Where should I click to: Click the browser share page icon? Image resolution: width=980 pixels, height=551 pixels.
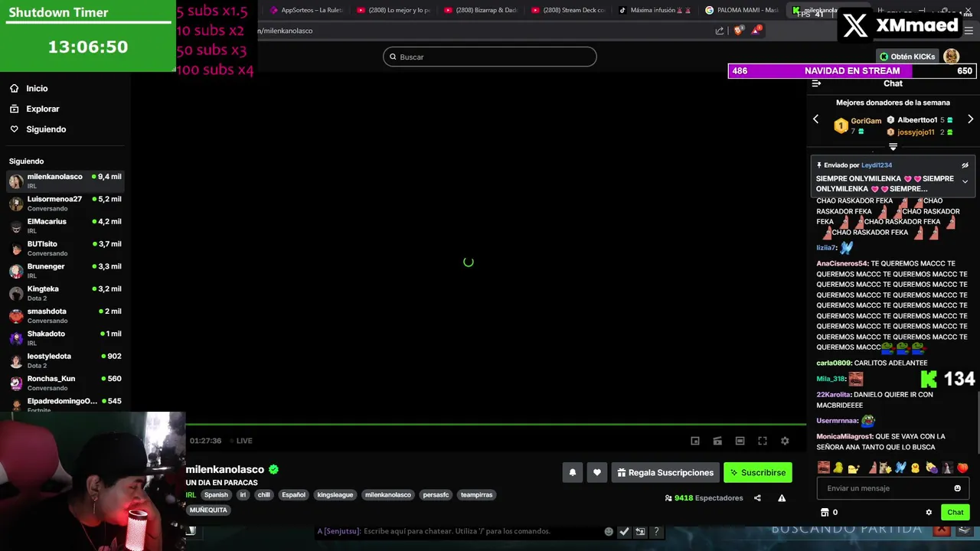coord(720,31)
